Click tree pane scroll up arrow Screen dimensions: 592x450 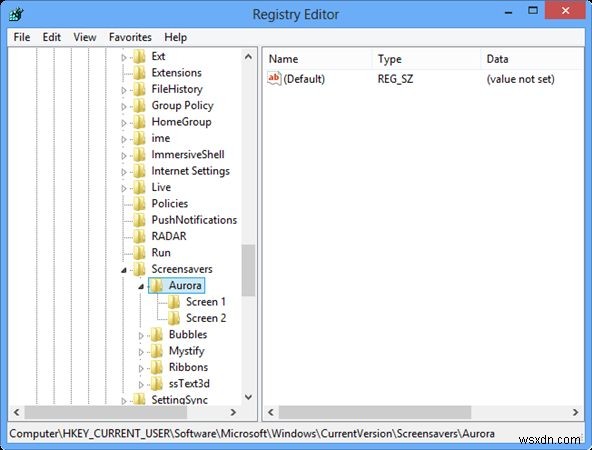pos(248,57)
